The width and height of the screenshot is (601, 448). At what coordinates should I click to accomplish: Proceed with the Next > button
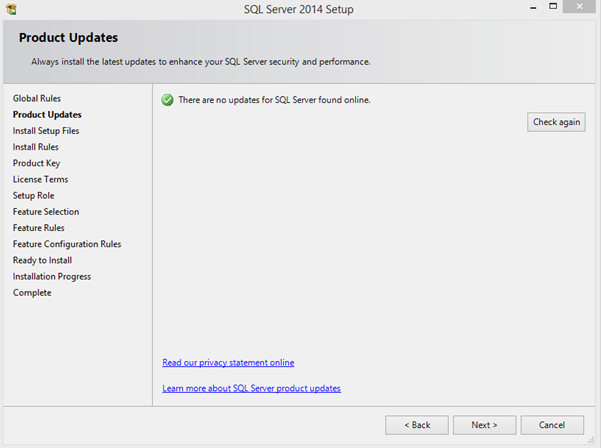click(x=484, y=425)
